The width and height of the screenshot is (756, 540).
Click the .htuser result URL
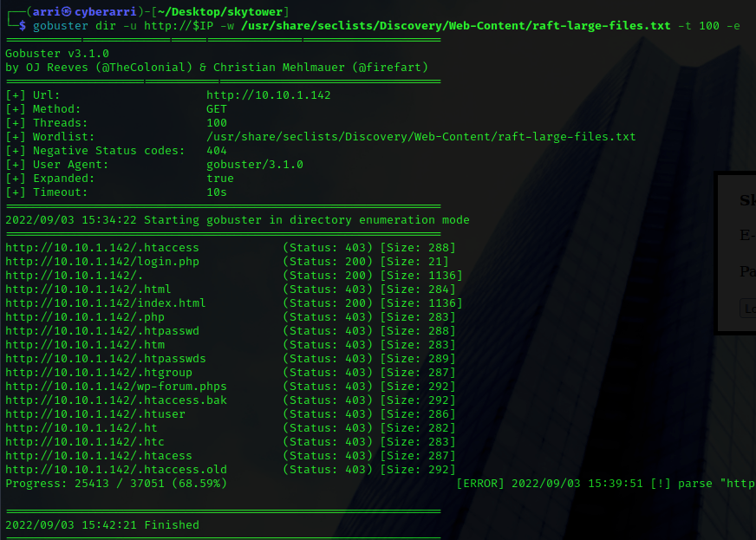pyautogui.click(x=95, y=414)
